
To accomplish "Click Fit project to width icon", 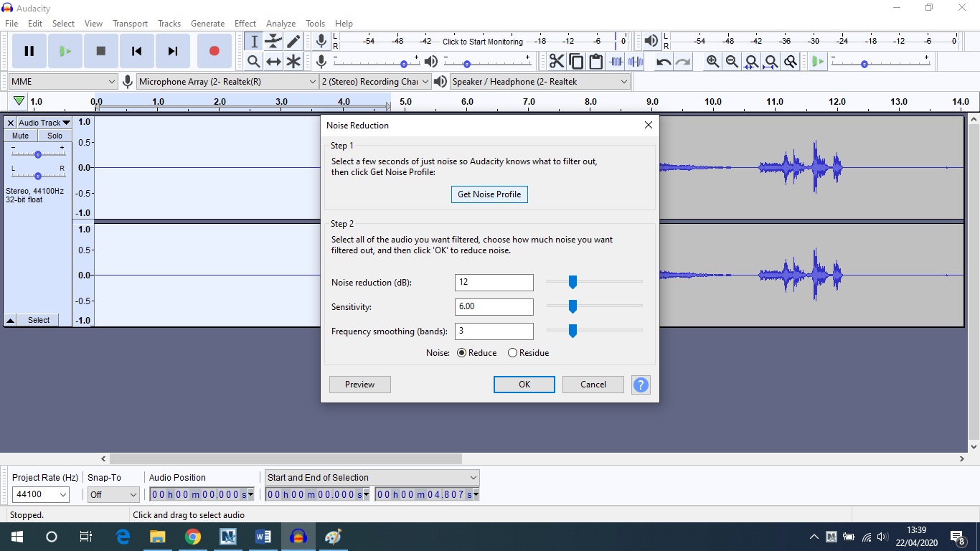I will click(x=771, y=62).
